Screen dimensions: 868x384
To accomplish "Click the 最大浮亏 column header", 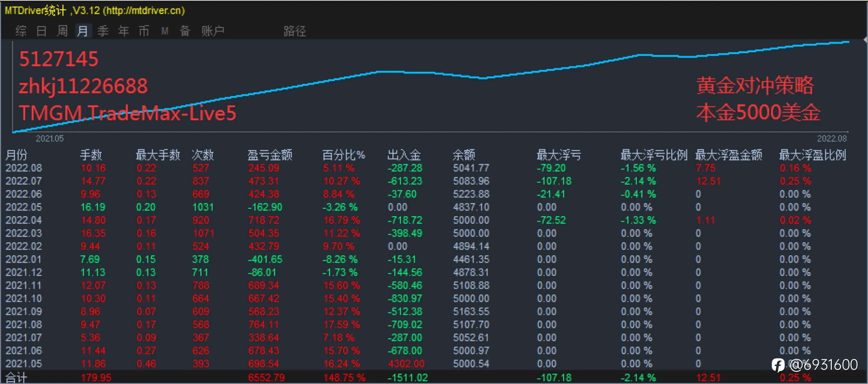I will coord(559,155).
